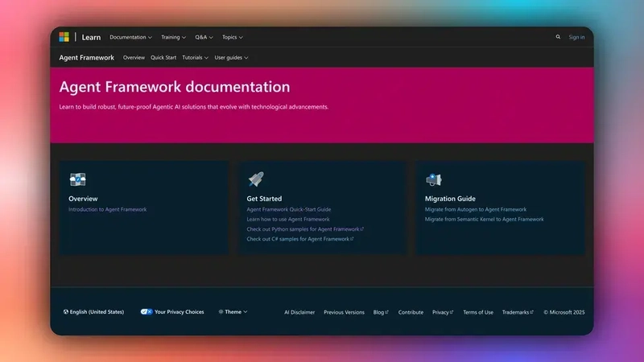Open Python samples for Agent Framework link
This screenshot has width=644, height=362.
tap(305, 229)
